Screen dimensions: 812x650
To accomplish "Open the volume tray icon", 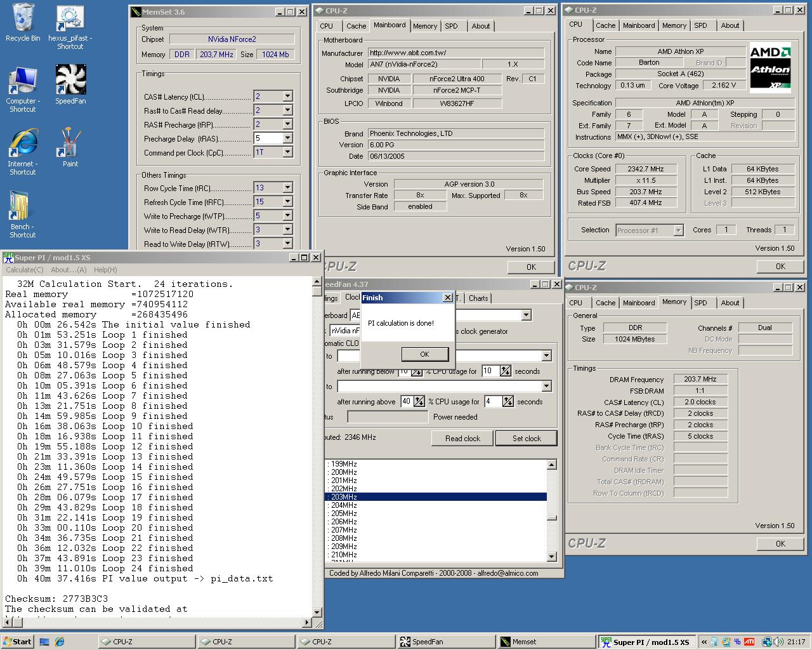I will (780, 642).
